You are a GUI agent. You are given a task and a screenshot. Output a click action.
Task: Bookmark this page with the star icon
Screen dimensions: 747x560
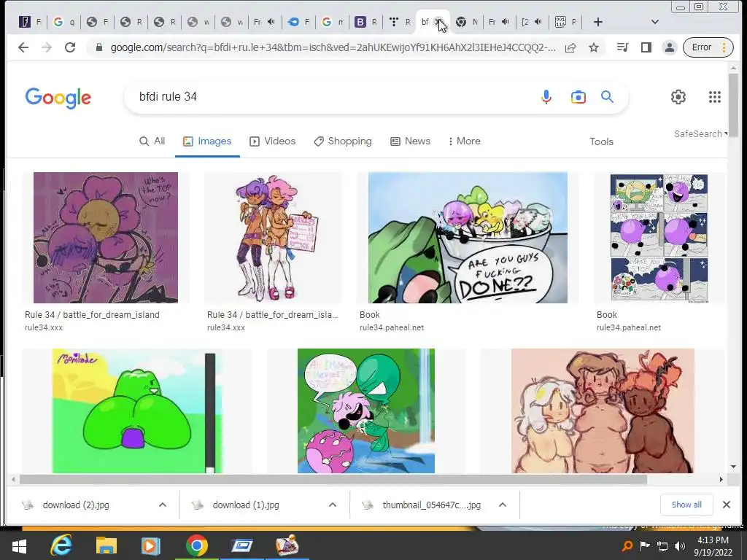(594, 47)
